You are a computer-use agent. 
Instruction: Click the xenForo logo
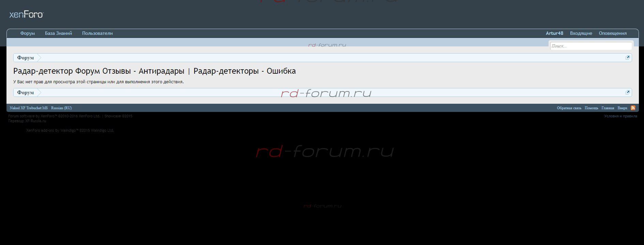(26, 15)
